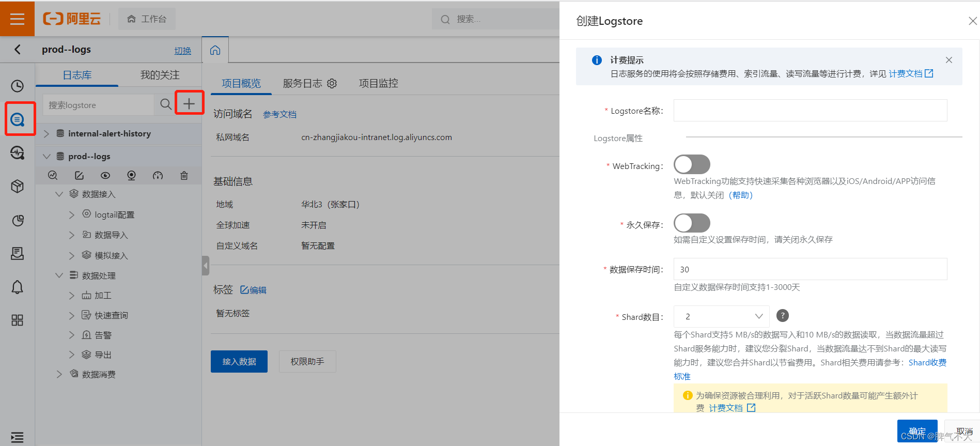Open the pie chart dashboard icon in sidebar
This screenshot has height=446, width=980.
click(x=18, y=221)
